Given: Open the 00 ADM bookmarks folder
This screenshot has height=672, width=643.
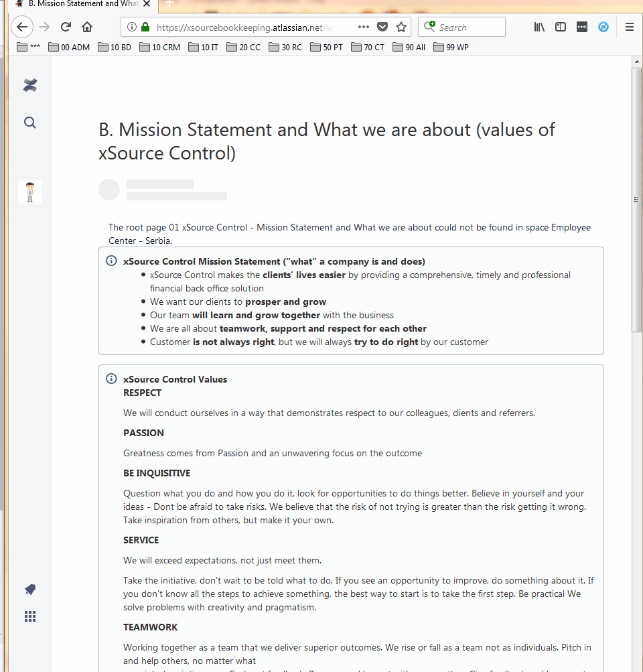Looking at the screenshot, I should pos(69,47).
